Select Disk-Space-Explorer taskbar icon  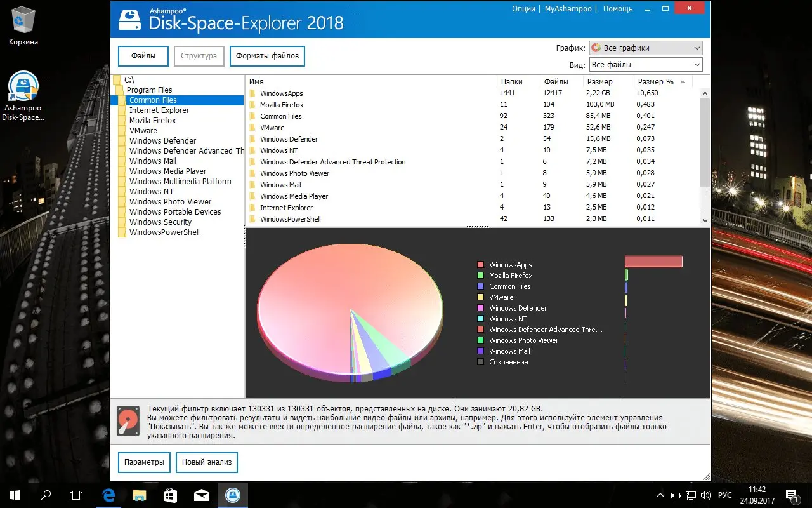point(233,495)
